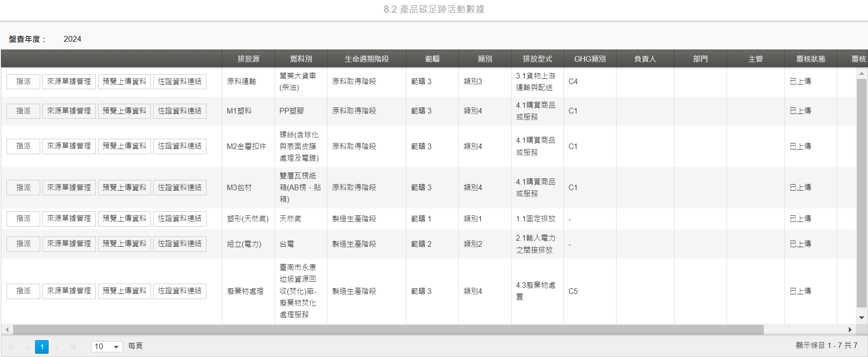Click the horizontal scrollbar left arrow
This screenshot has height=357, width=868.
point(7,329)
